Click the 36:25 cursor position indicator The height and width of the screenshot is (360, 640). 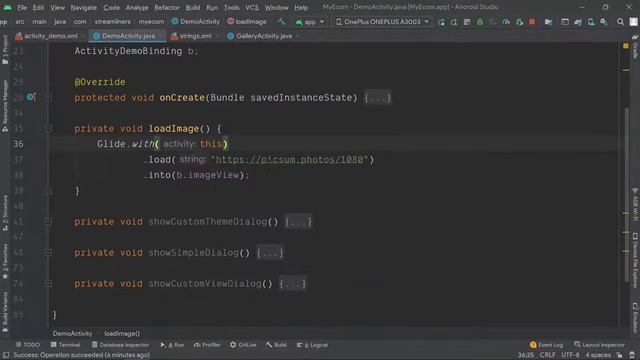click(526, 355)
